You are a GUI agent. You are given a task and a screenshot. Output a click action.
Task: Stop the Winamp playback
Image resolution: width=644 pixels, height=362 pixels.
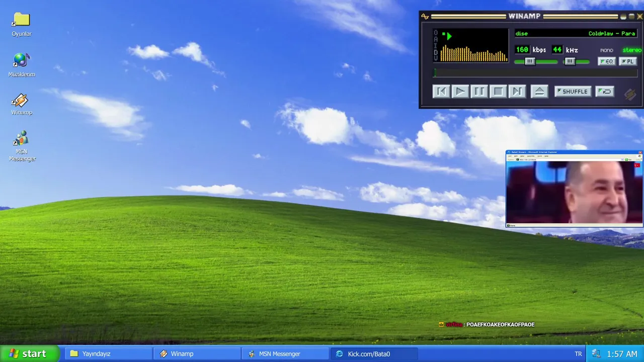(498, 92)
